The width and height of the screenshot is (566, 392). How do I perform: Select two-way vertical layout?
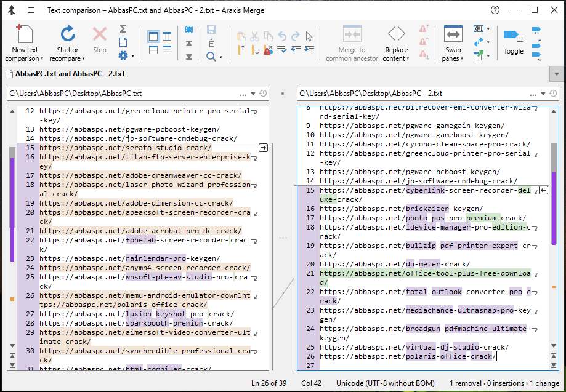tap(153, 36)
